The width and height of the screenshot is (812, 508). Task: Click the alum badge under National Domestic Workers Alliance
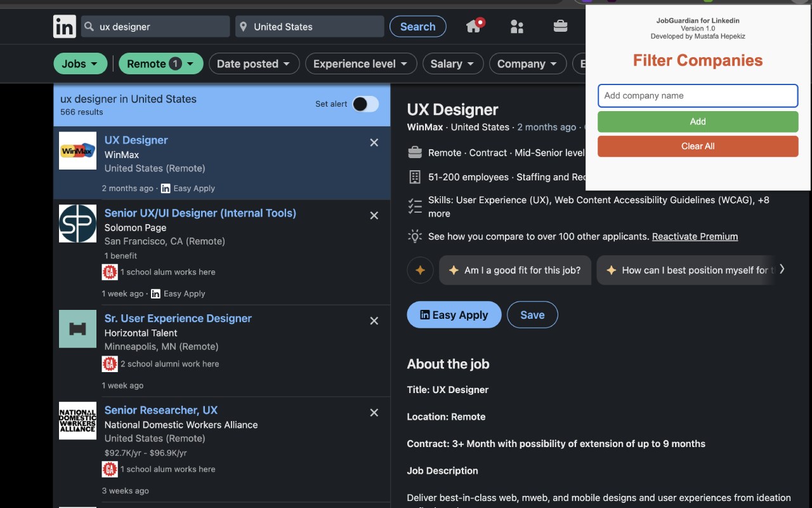click(x=110, y=469)
